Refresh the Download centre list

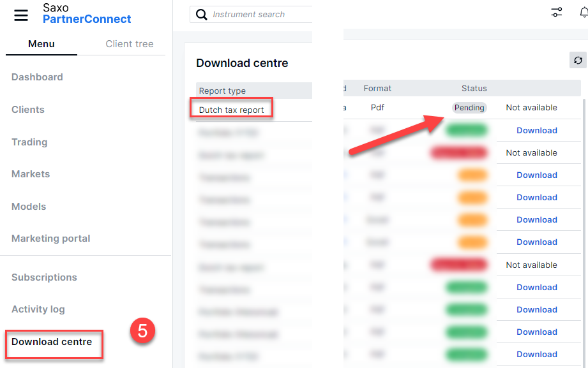click(578, 60)
